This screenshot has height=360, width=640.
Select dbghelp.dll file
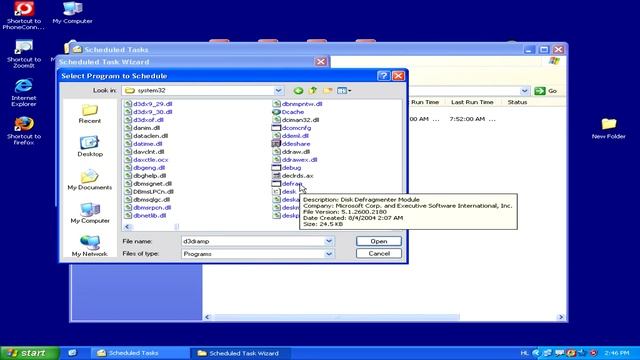coord(145,176)
